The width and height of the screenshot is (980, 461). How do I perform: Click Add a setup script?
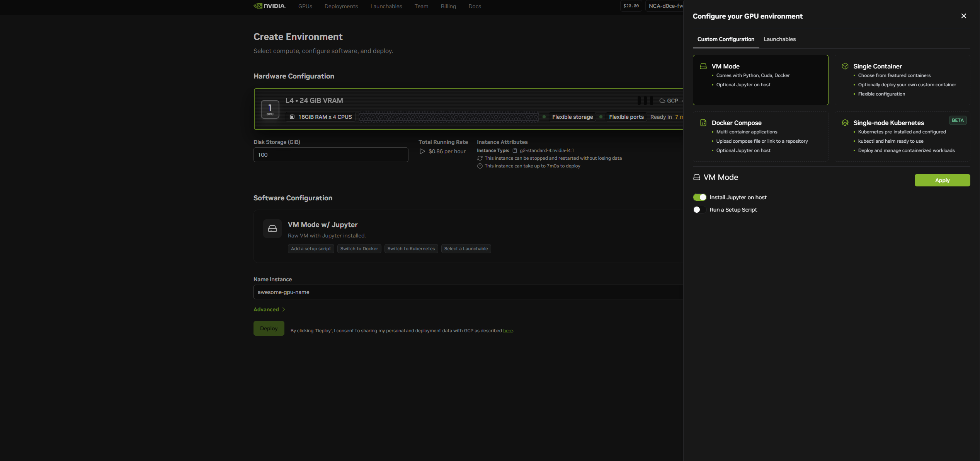311,249
